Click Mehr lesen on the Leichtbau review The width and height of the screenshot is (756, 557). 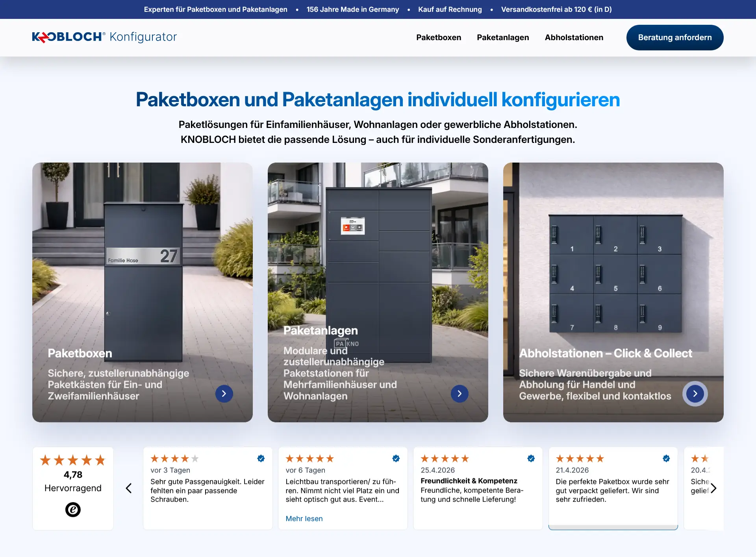(304, 519)
